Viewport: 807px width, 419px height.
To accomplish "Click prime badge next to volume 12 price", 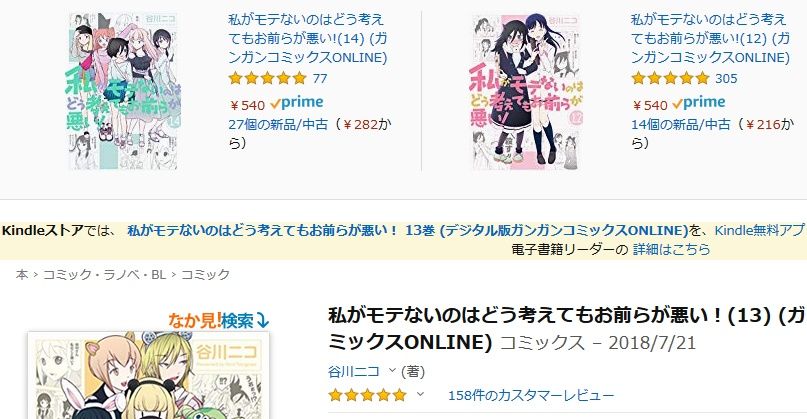I will [699, 103].
